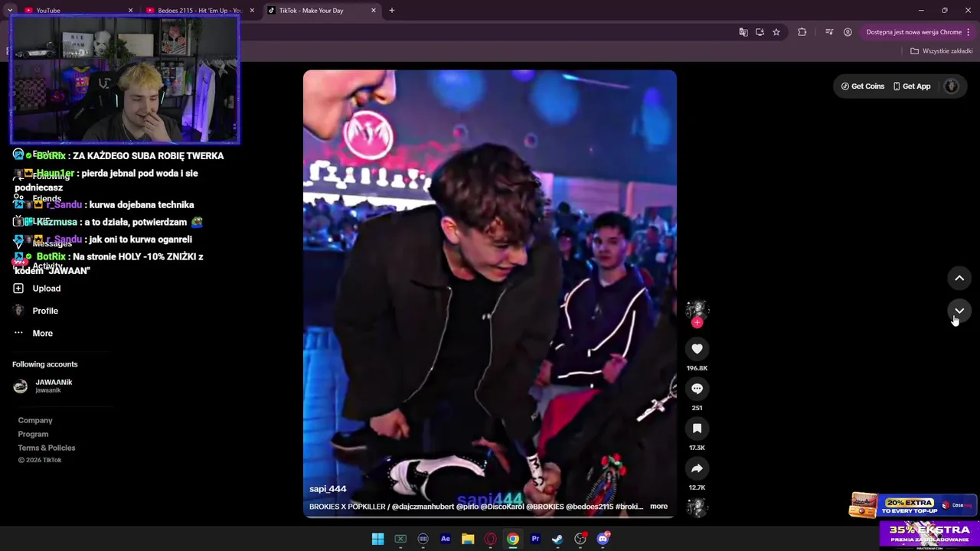Switch to the YouTube browser tab
Screen dimensions: 980x551
[73, 11]
